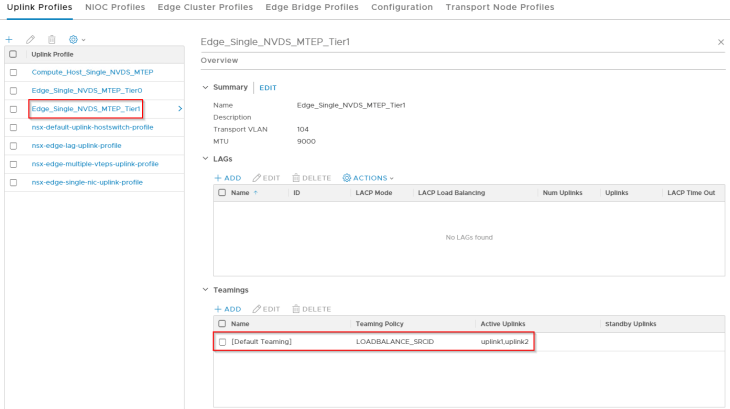Click the pencil edit icon in left toolbar

point(30,39)
